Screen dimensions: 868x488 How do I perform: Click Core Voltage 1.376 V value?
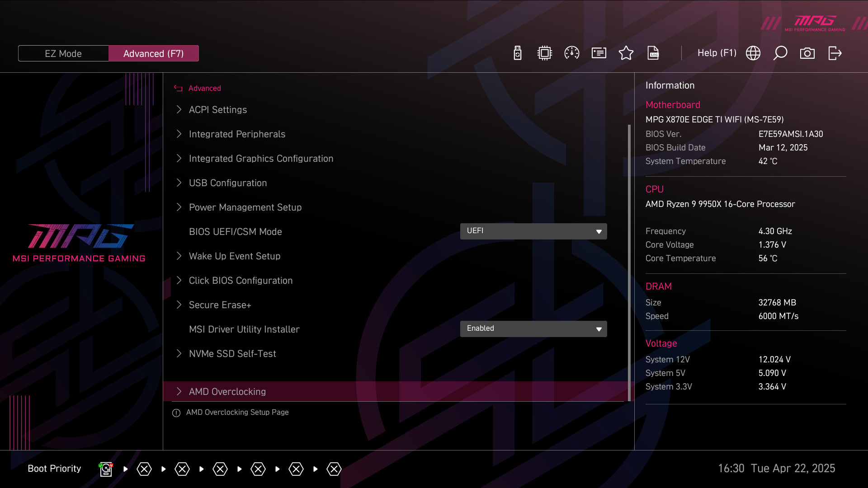772,245
